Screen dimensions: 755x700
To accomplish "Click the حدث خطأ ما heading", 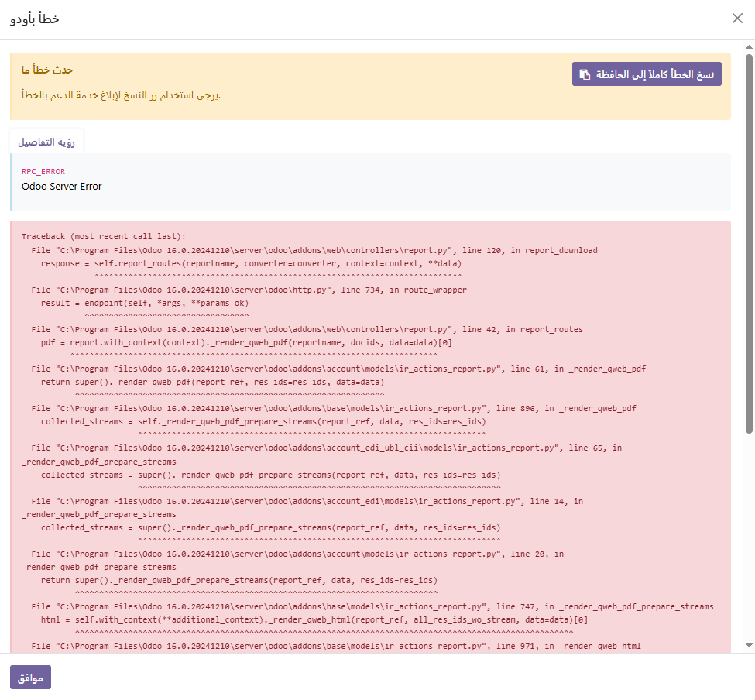I will pos(47,70).
